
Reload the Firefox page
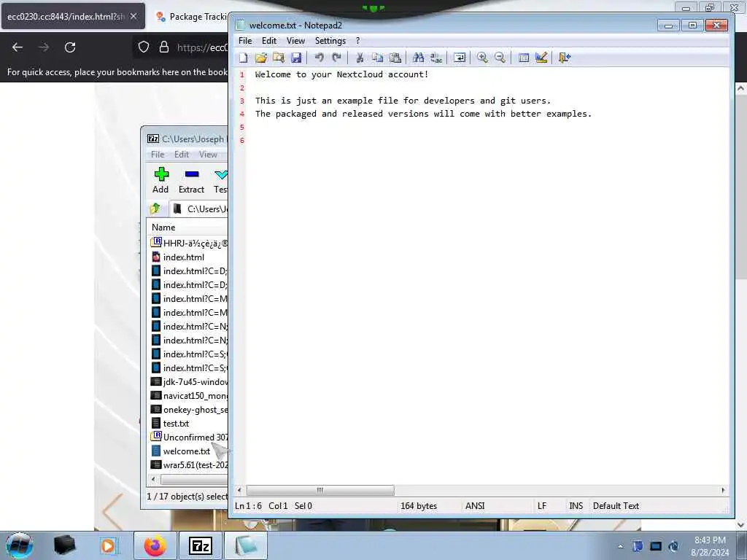(70, 47)
